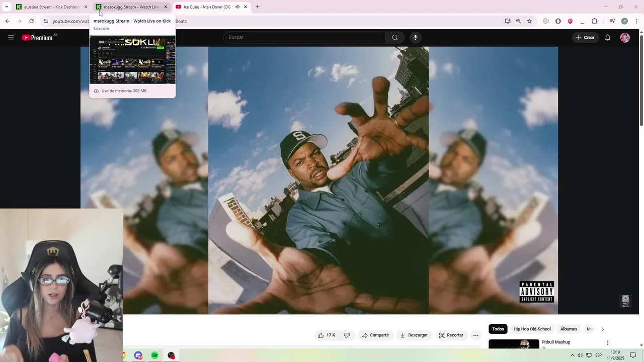Close the masokugg Stream tab

[166, 7]
